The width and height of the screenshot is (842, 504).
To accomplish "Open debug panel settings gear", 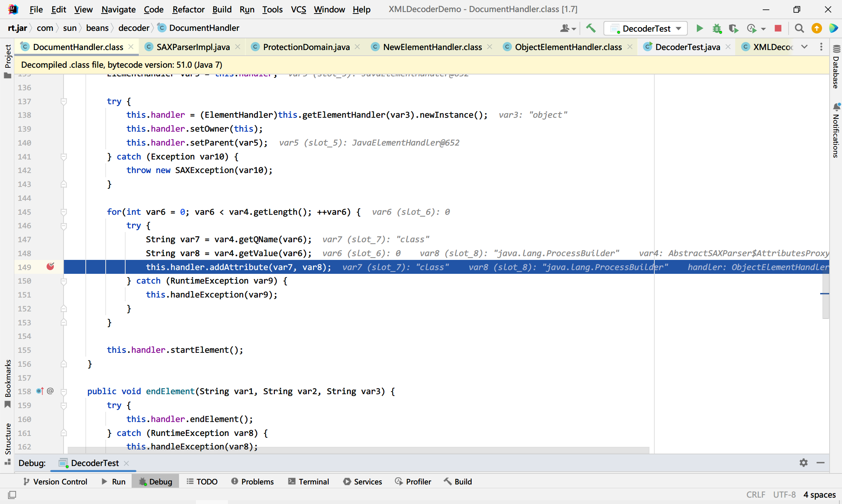I will 803,463.
